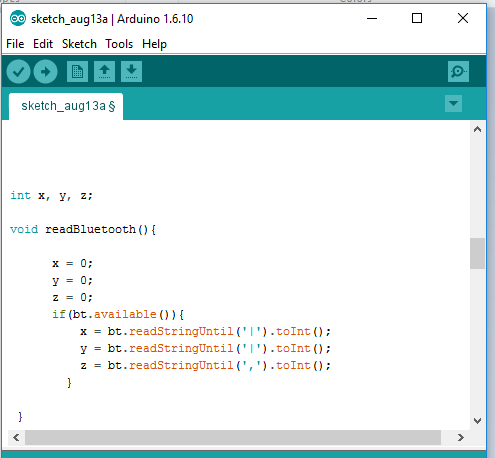Open the Serial Monitor magnifier icon
The width and height of the screenshot is (495, 458).
click(x=458, y=71)
